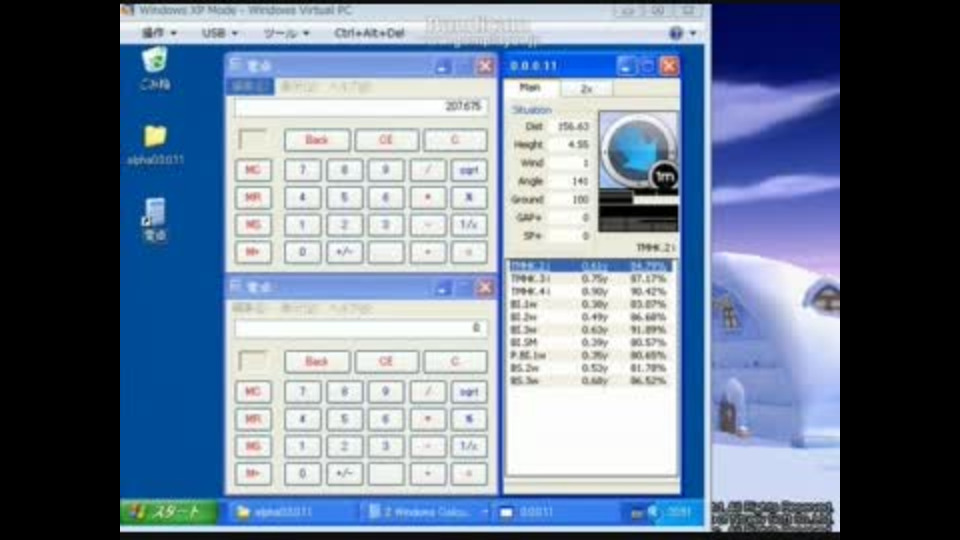The width and height of the screenshot is (960, 540).
Task: Click Back in the lower calculator
Action: tap(317, 362)
